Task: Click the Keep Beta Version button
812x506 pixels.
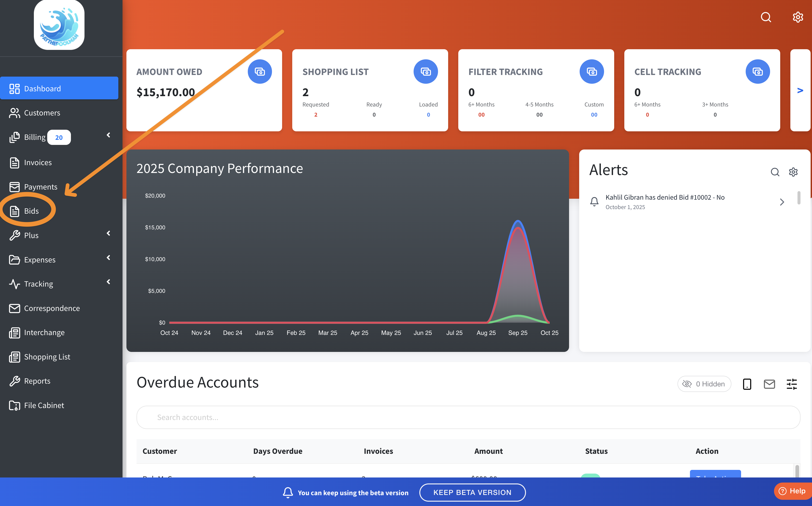Action: coord(472,492)
